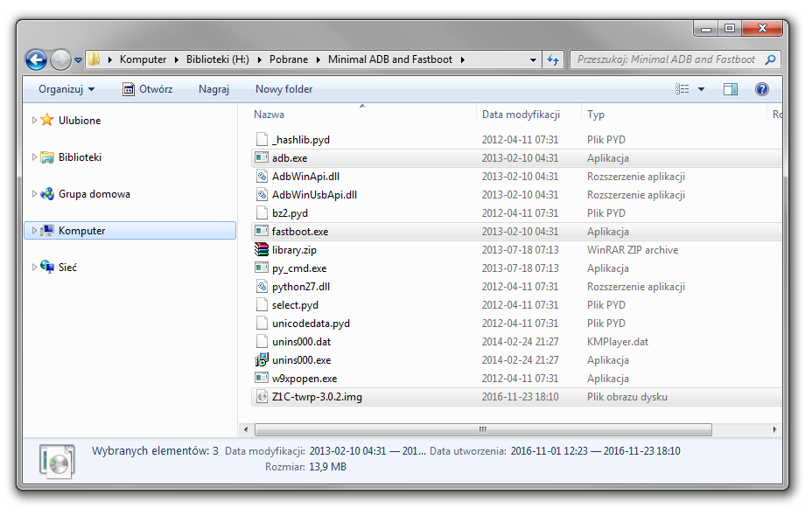Image resolution: width=812 pixels, height=515 pixels.
Task: Select Ulubione in navigation pane
Action: point(80,120)
